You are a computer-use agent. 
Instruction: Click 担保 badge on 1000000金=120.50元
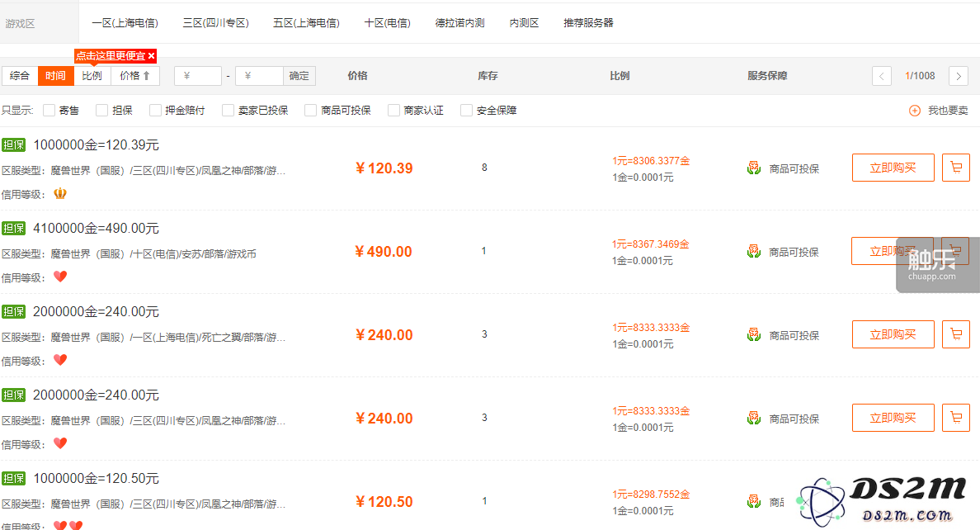13,478
